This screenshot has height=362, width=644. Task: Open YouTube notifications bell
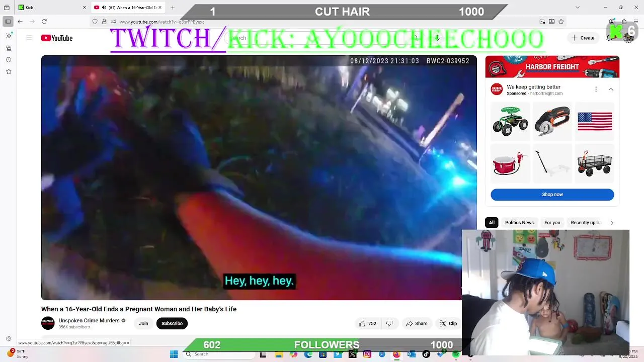610,38
